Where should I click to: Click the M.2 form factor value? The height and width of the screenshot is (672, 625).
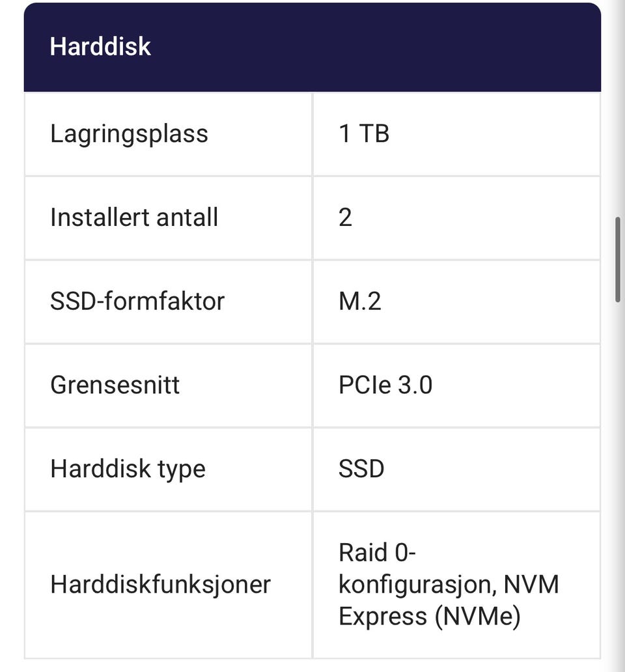click(x=360, y=301)
